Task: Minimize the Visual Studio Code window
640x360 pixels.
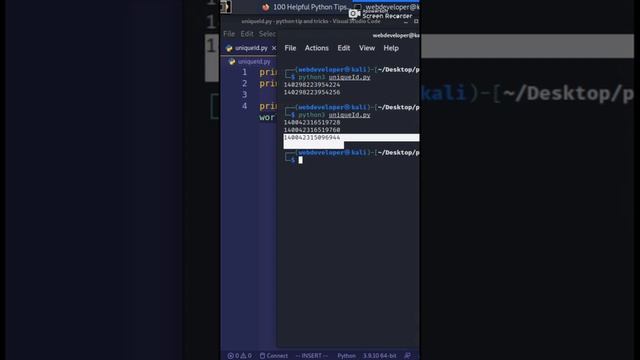Action: point(406,22)
